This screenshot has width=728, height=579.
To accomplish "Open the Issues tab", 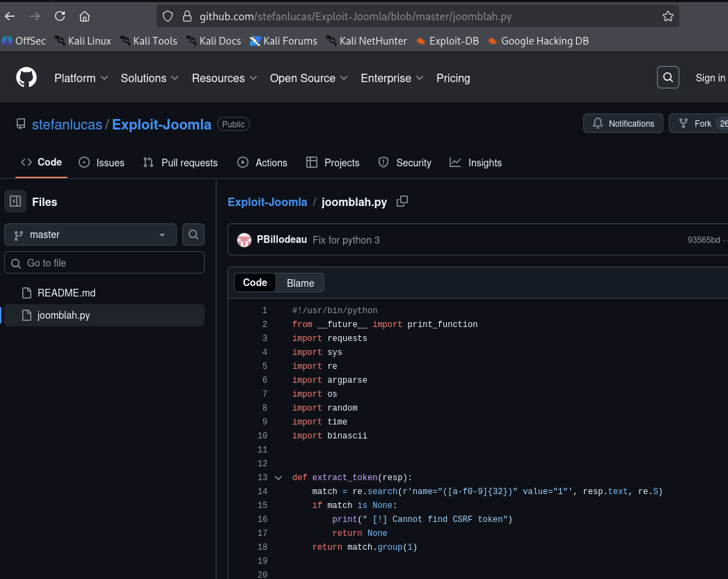I will pos(102,162).
